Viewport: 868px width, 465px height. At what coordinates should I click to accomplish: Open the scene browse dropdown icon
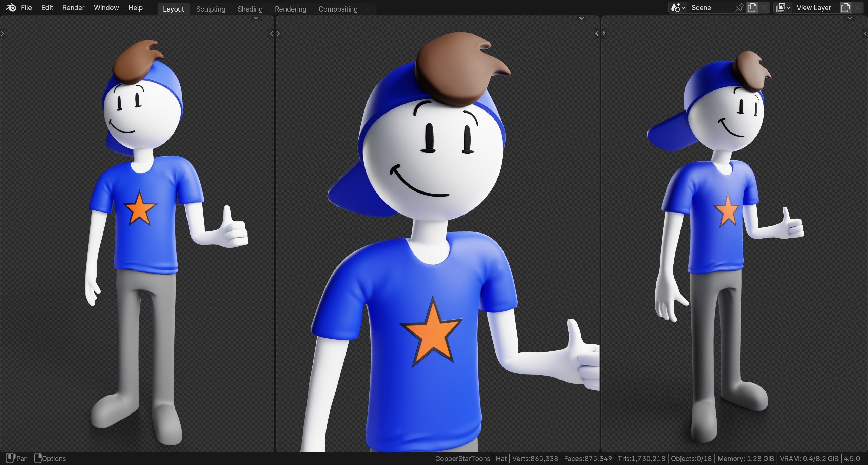[678, 7]
